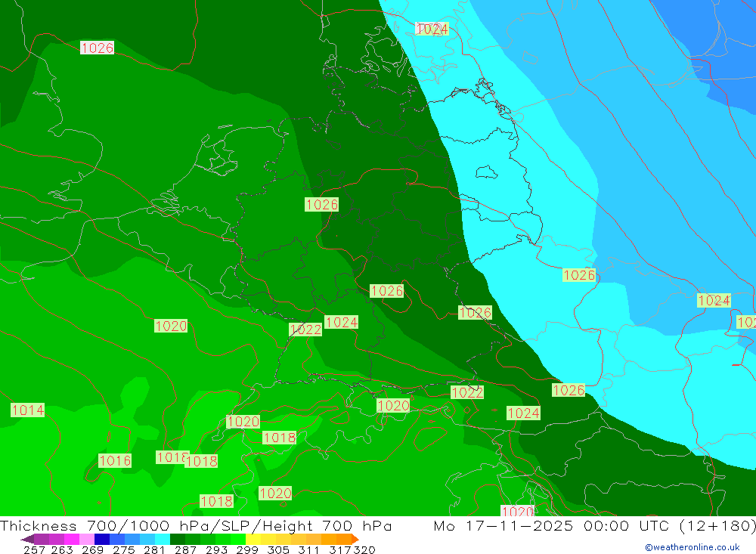Screen dimensions: 756x554
Task: Open the weatheronline.co.uk copyright link
Action: click(692, 547)
